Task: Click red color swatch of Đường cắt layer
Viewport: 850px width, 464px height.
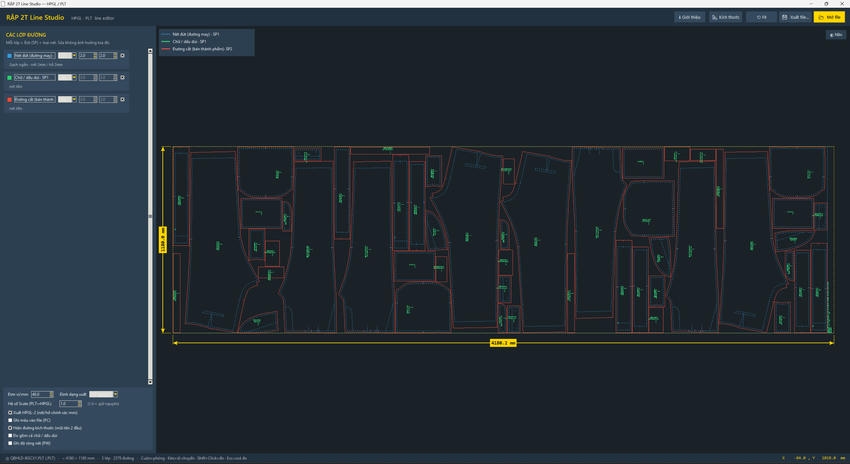Action: [x=9, y=100]
